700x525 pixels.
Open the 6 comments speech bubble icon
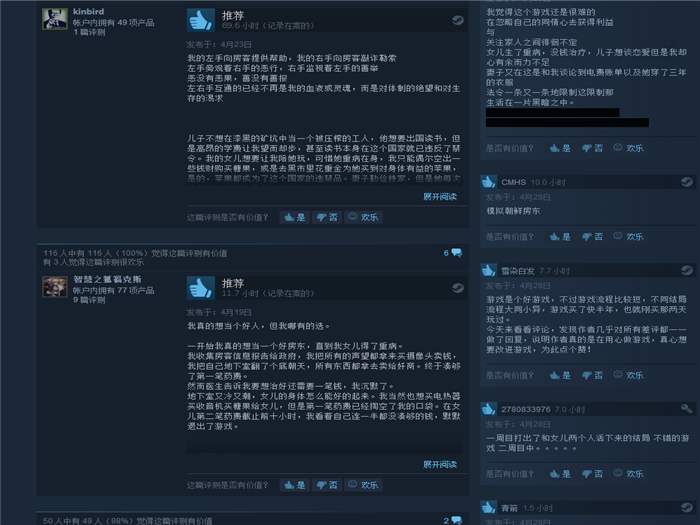coord(457,253)
